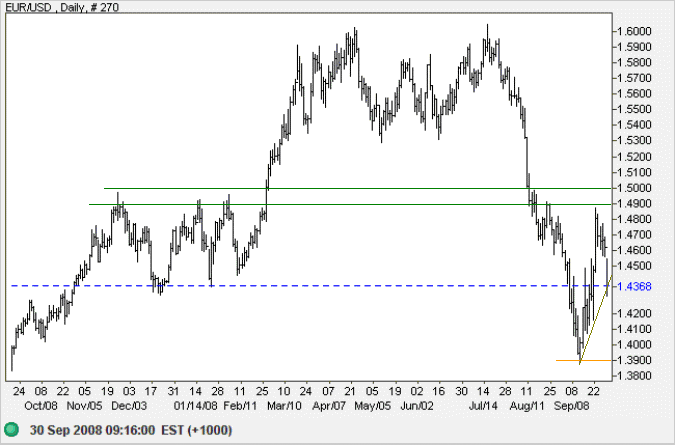Click the Jul/14 date label
The height and width of the screenshot is (445, 675).
pos(483,406)
